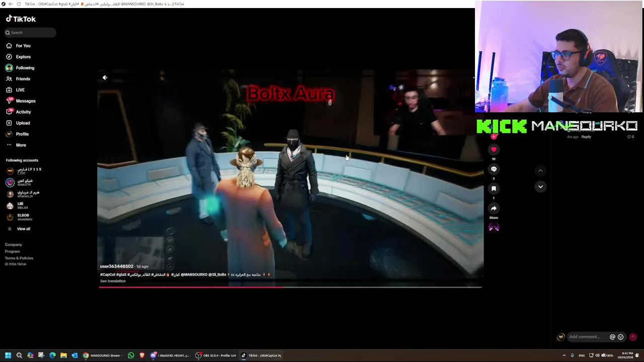Show hidden system tray icons

coord(564,355)
